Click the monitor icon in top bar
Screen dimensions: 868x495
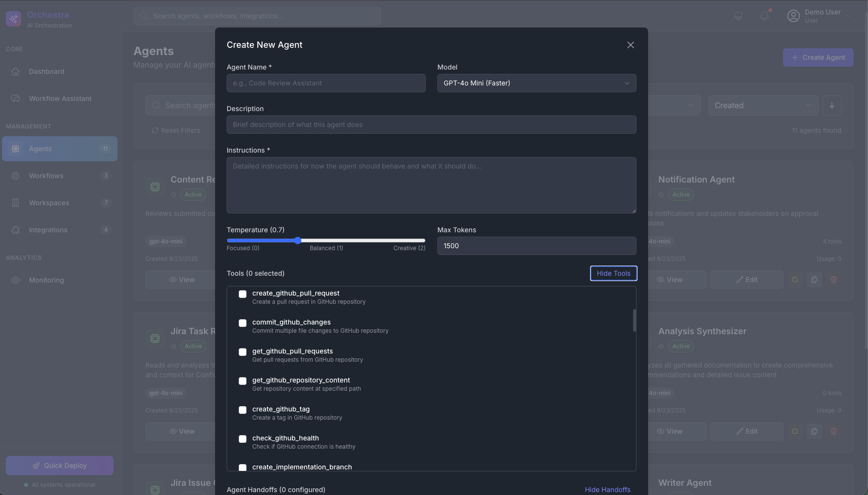738,16
